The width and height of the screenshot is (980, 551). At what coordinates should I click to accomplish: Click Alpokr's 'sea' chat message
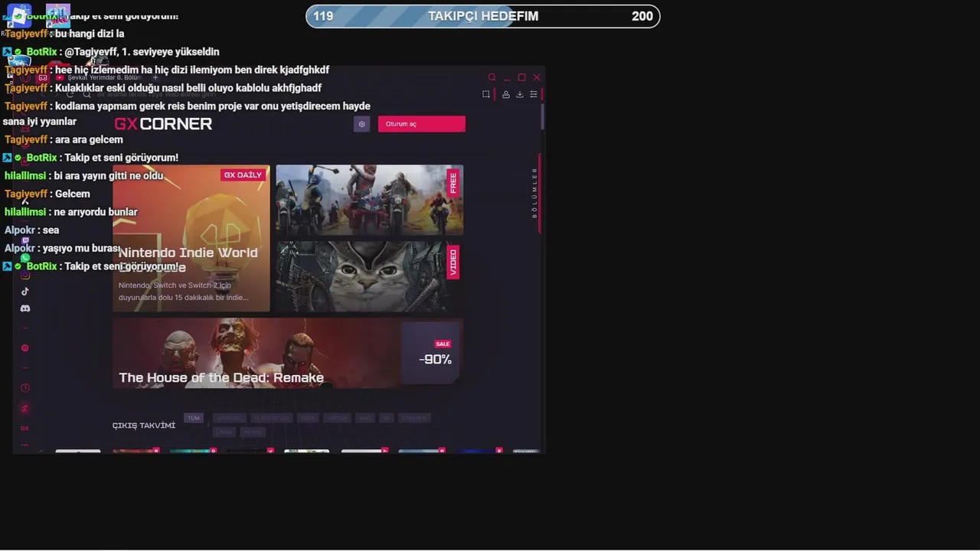coord(51,230)
